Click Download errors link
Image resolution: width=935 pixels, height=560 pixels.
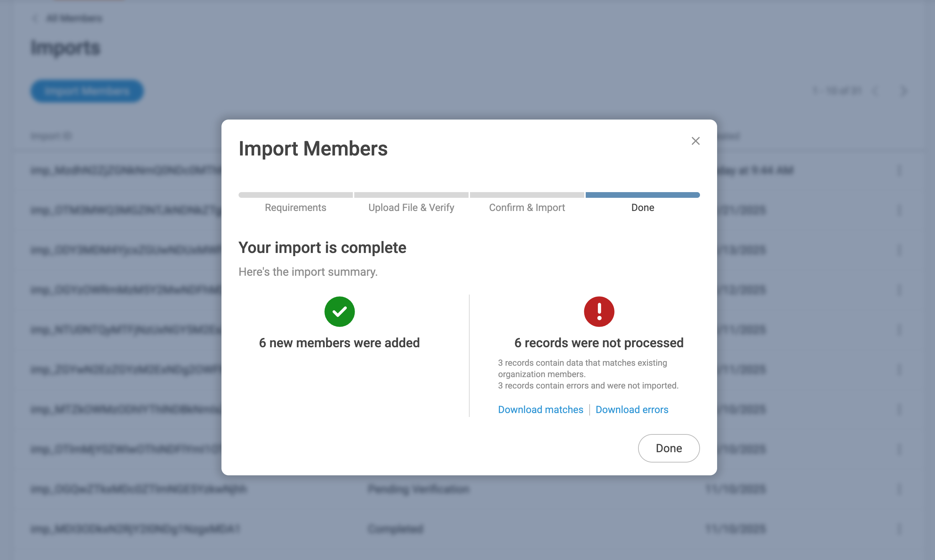(x=631, y=410)
